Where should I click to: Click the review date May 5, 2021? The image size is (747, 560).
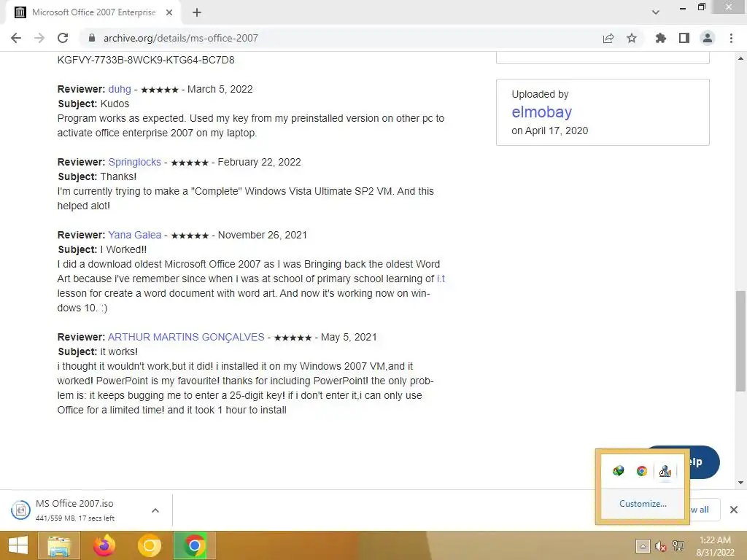[x=349, y=337]
